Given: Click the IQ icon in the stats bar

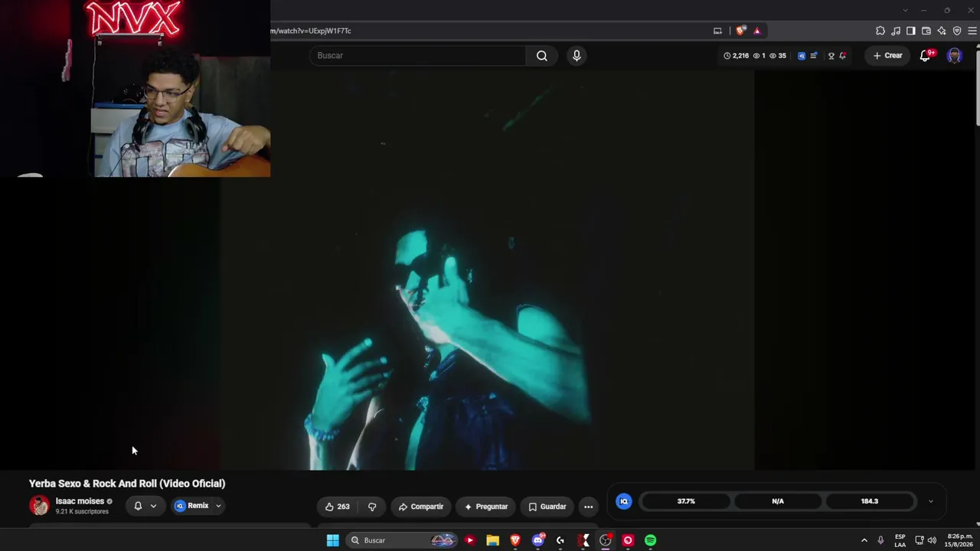Looking at the screenshot, I should coord(624,501).
